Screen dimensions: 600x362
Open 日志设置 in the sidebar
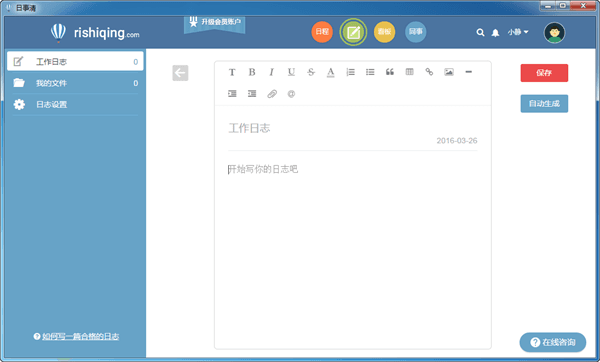(75, 104)
